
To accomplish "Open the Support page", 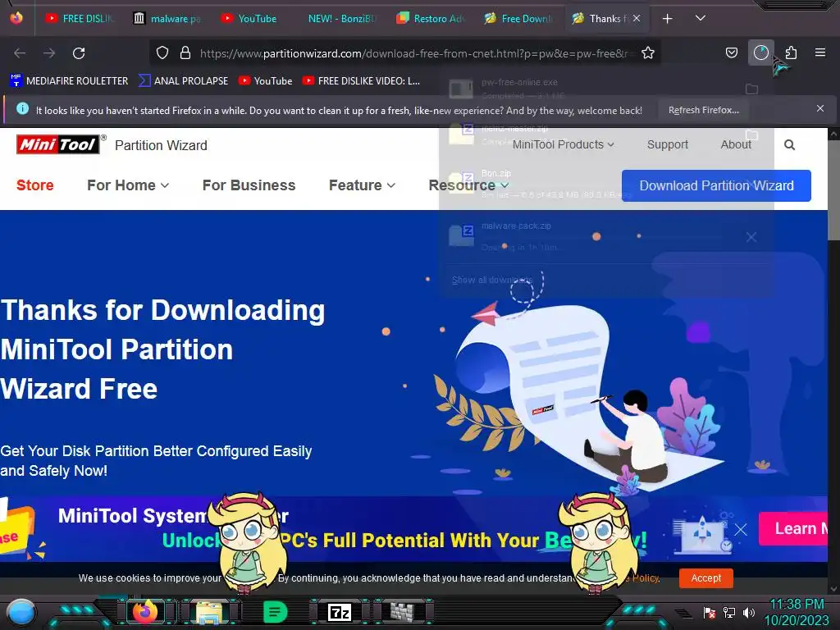I will pyautogui.click(x=667, y=144).
